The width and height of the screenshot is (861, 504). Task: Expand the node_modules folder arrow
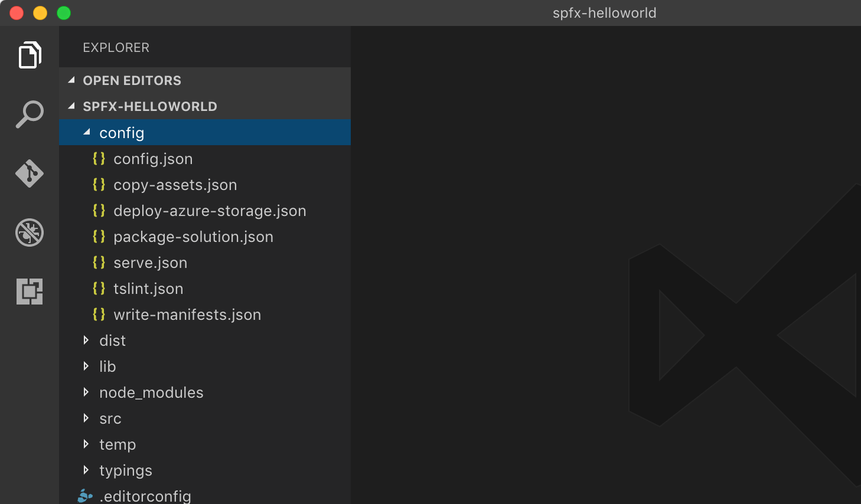(x=86, y=392)
